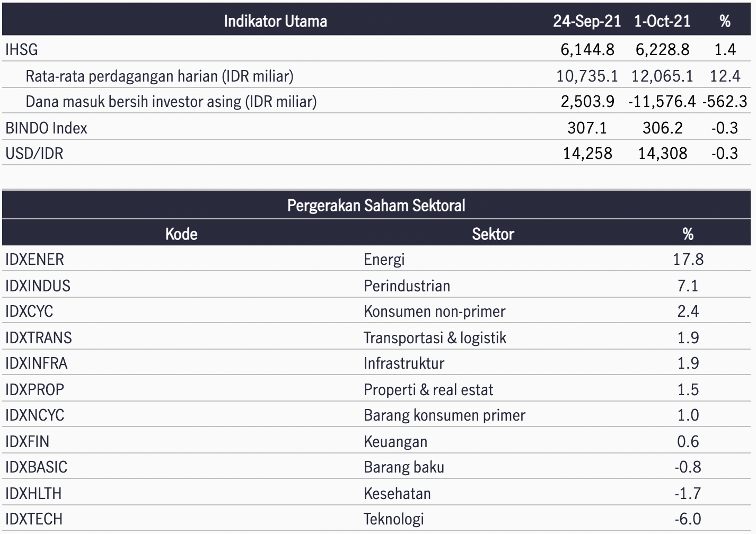Click 'Dana masuk bersih investor asing' label

coord(171,102)
